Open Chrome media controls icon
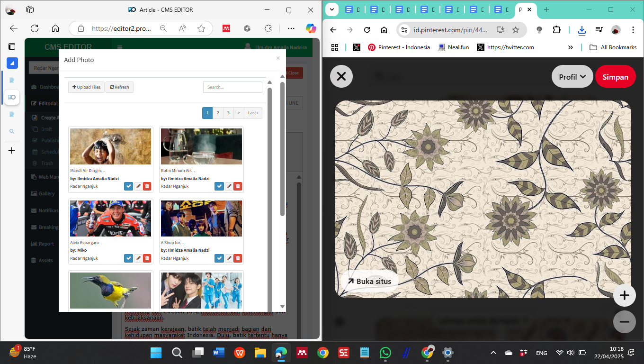The image size is (644, 364). pyautogui.click(x=599, y=30)
